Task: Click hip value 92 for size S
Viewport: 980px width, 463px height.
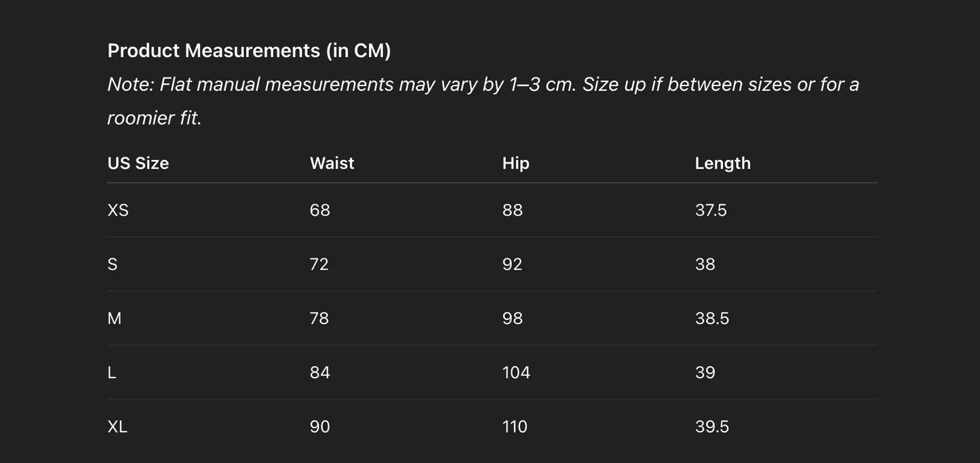Action: click(x=512, y=264)
